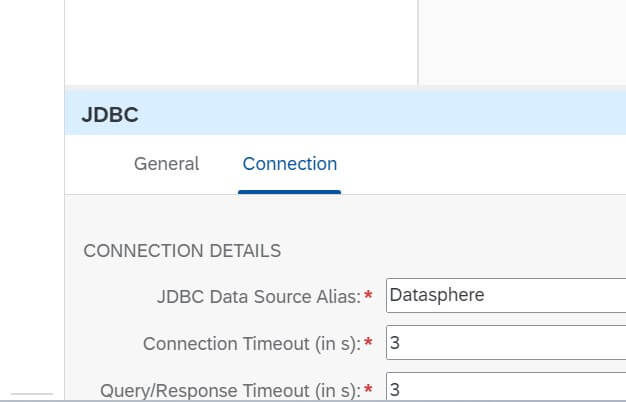
Task: Click the CONNECTION DETAILS section heading
Action: (182, 251)
